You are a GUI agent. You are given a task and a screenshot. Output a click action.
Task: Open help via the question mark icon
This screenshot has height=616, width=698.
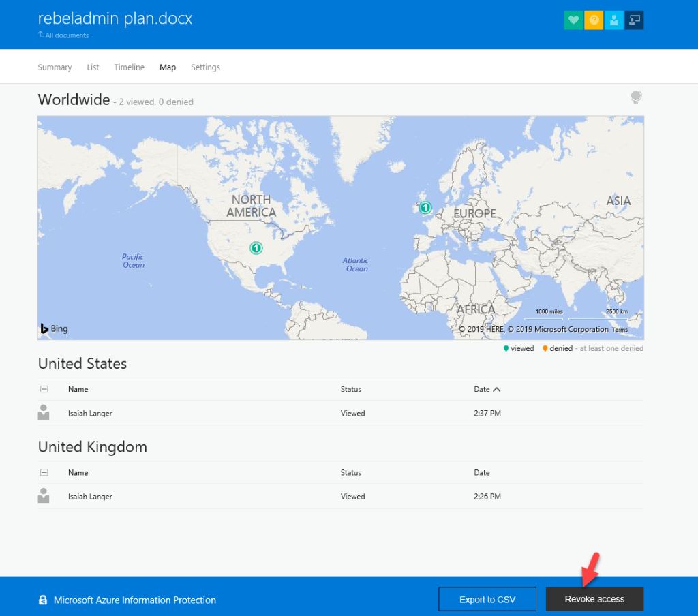pos(594,20)
